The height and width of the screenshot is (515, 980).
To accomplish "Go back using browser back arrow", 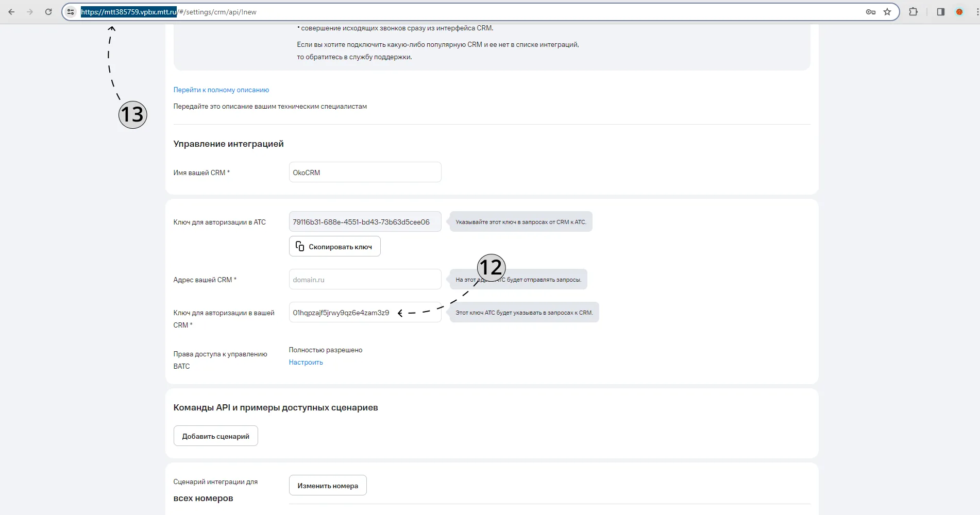I will [x=11, y=12].
